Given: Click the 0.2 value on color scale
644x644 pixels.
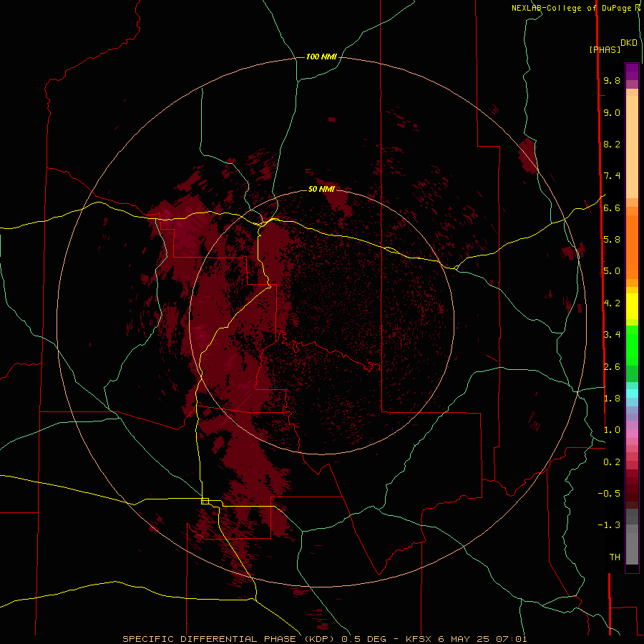Looking at the screenshot, I should coord(612,462).
